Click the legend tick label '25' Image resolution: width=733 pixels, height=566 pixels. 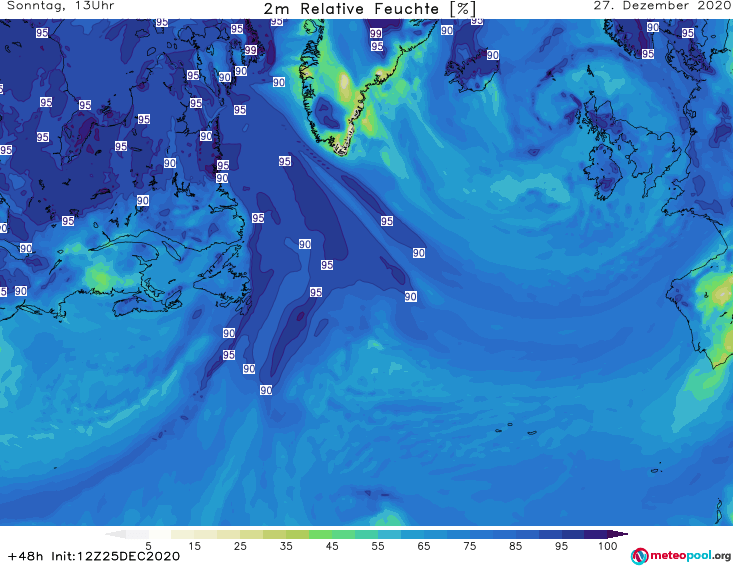coord(240,546)
